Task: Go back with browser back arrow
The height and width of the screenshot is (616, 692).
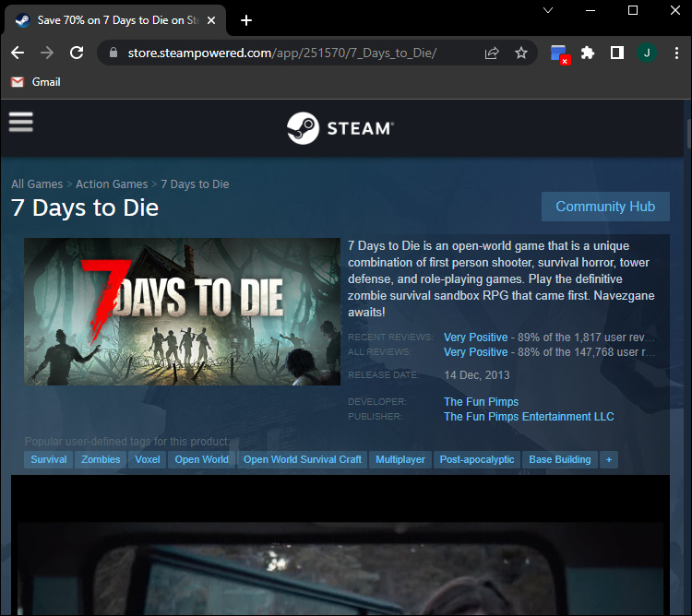Action: point(18,53)
